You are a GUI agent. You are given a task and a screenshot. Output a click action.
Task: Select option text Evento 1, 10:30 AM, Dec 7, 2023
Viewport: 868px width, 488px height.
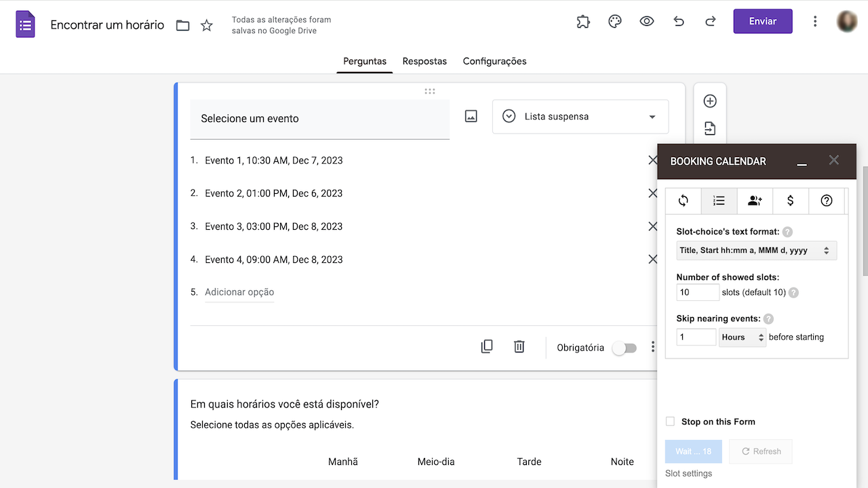[274, 161]
